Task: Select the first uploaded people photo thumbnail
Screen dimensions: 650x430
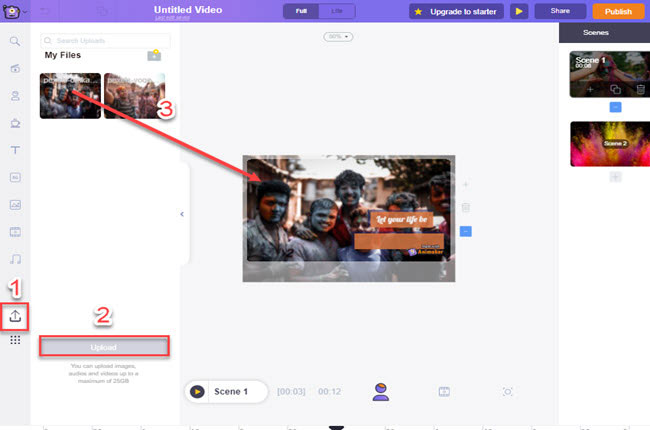Action: click(70, 96)
